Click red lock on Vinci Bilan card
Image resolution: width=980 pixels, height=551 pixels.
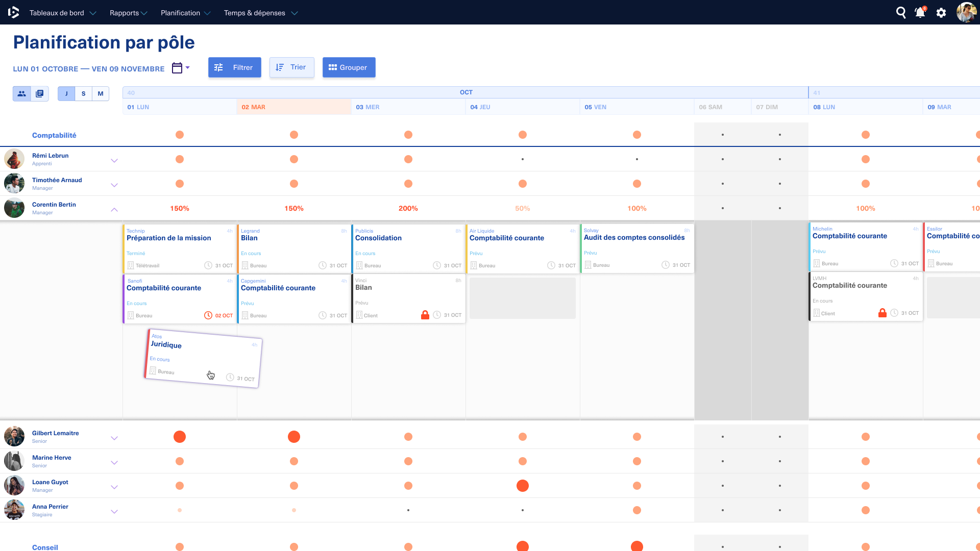[x=425, y=315]
